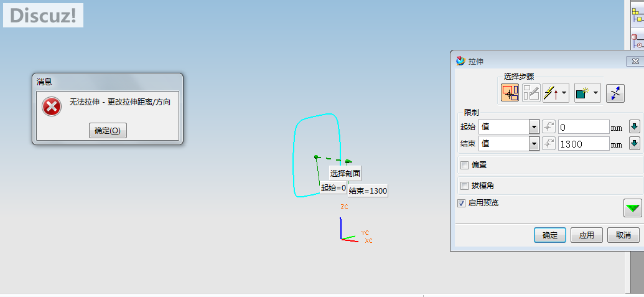Click the green start-limit handle dot in viewport
The image size is (644, 297).
316,156
